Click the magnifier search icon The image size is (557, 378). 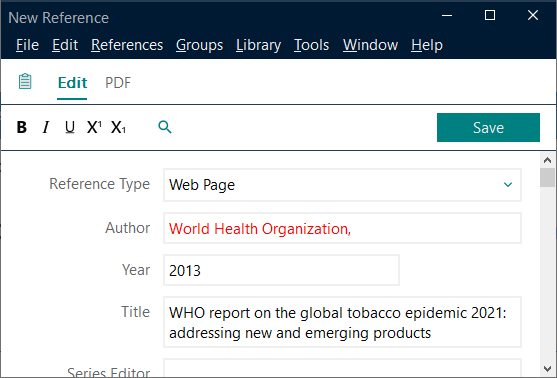[165, 127]
